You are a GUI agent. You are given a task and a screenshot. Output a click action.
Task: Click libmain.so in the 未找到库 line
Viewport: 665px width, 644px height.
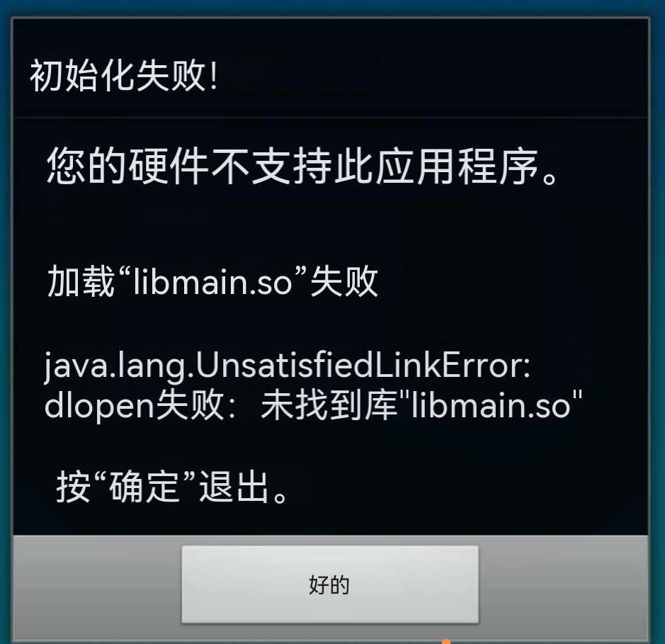(491, 405)
